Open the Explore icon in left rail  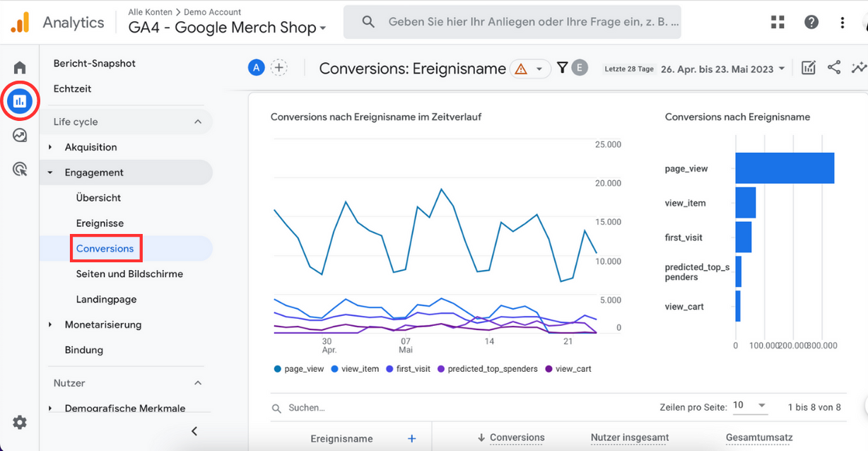pos(20,135)
